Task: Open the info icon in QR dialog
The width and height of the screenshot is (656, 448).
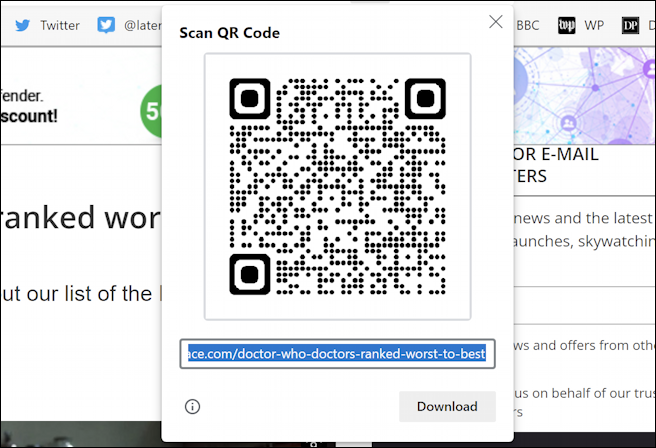Action: pyautogui.click(x=192, y=406)
